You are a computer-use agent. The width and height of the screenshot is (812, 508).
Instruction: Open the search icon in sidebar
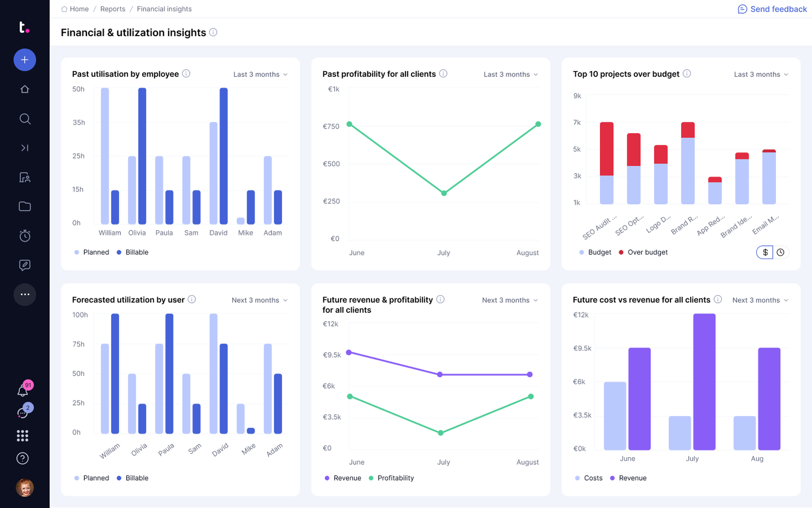pos(24,119)
